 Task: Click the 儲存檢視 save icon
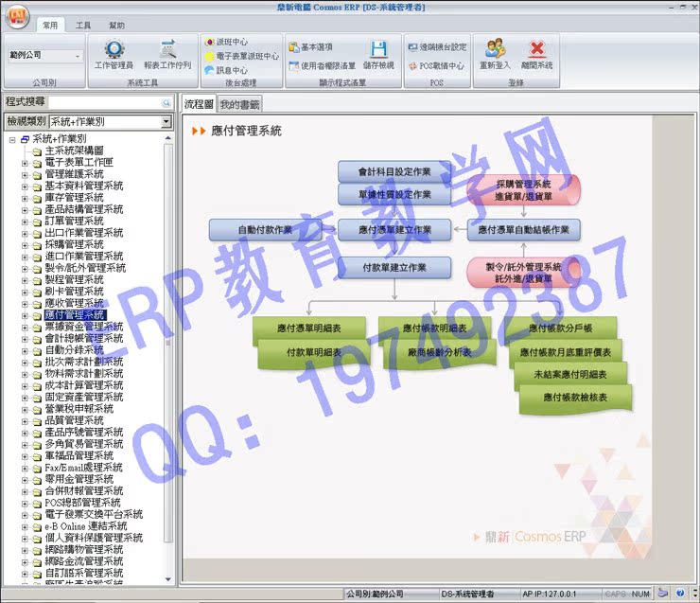pyautogui.click(x=379, y=49)
